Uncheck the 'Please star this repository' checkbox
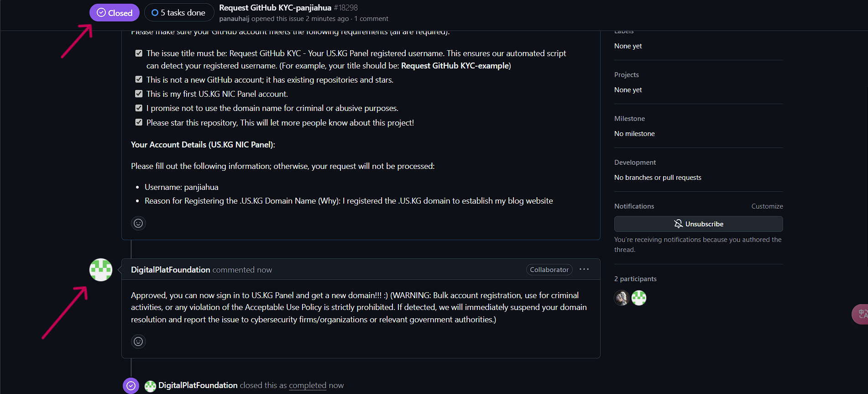 coord(139,122)
